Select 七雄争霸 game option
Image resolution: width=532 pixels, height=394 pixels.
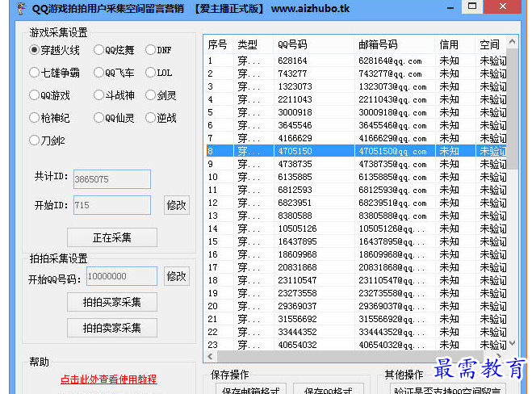54,73
